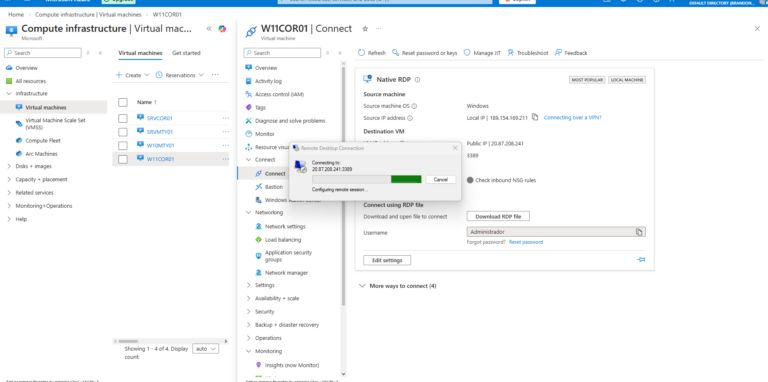This screenshot has width=768, height=382.
Task: Open Diagnose and solve problems
Action: [x=289, y=121]
